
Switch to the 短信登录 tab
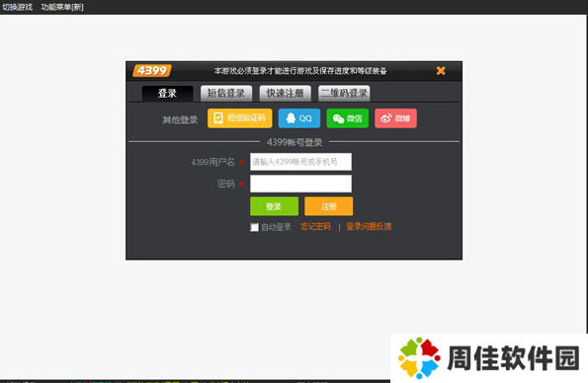coord(226,94)
